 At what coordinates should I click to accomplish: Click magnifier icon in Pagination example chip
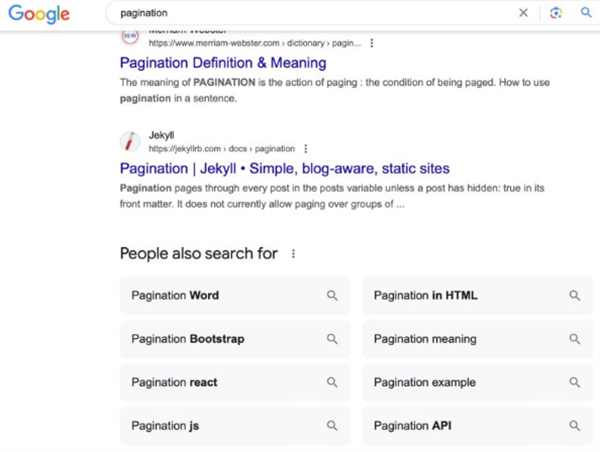(574, 382)
